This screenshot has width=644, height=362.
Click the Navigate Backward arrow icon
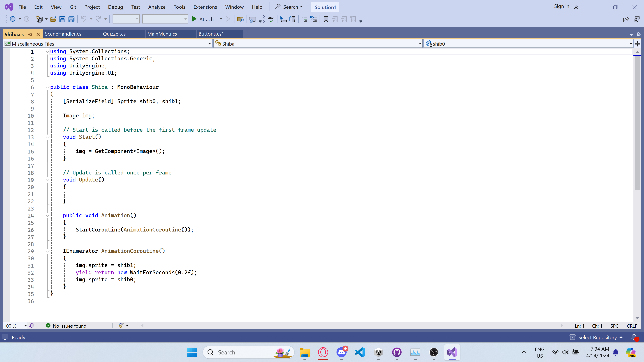pos(13,19)
